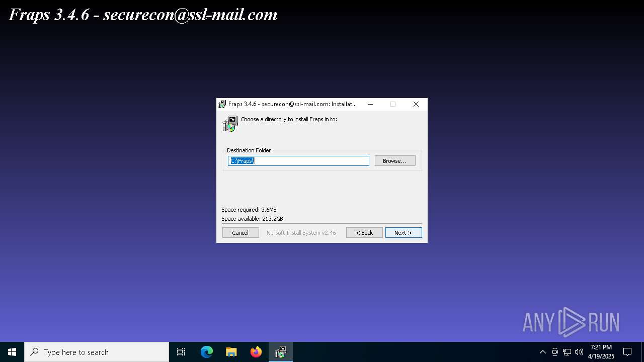Open the notification center icon

click(x=627, y=352)
